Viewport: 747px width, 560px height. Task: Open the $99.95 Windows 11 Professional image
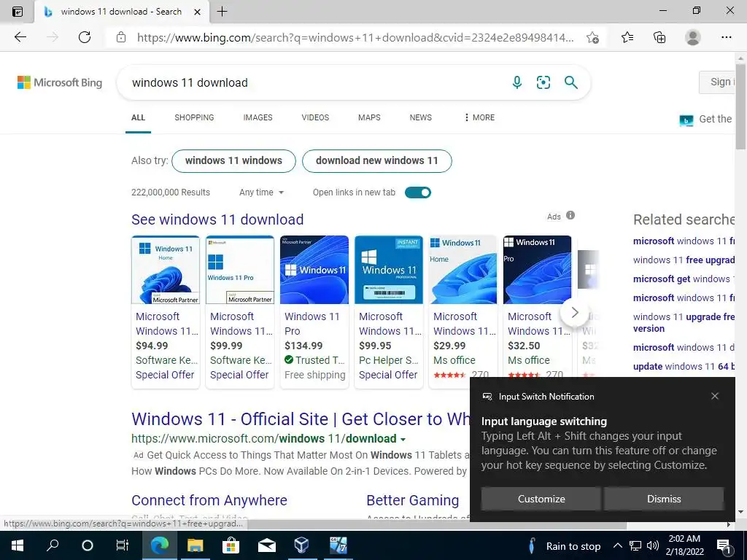pos(389,270)
